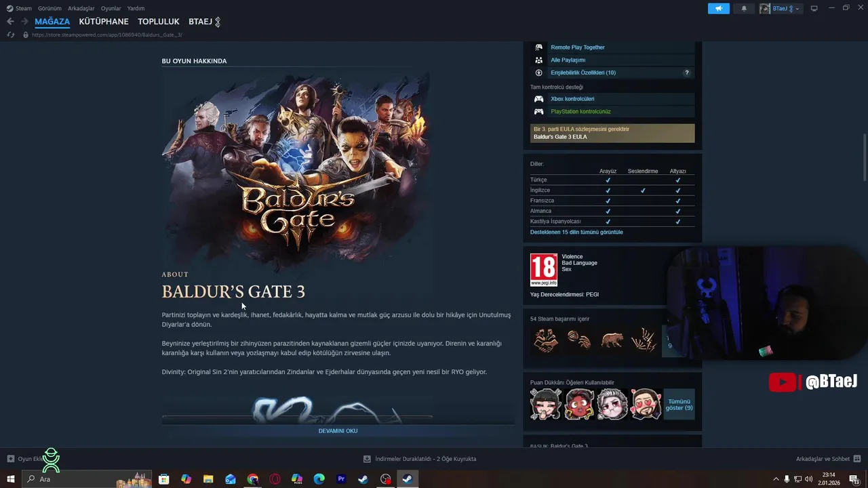Screen dimensions: 868x488
Task: Open the notifications bell
Action: 744,8
